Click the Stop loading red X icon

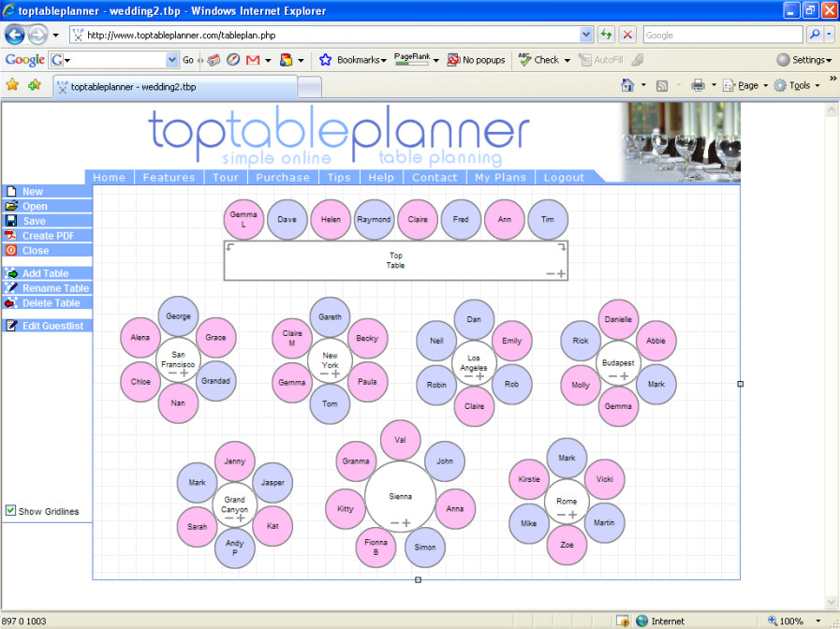point(627,35)
